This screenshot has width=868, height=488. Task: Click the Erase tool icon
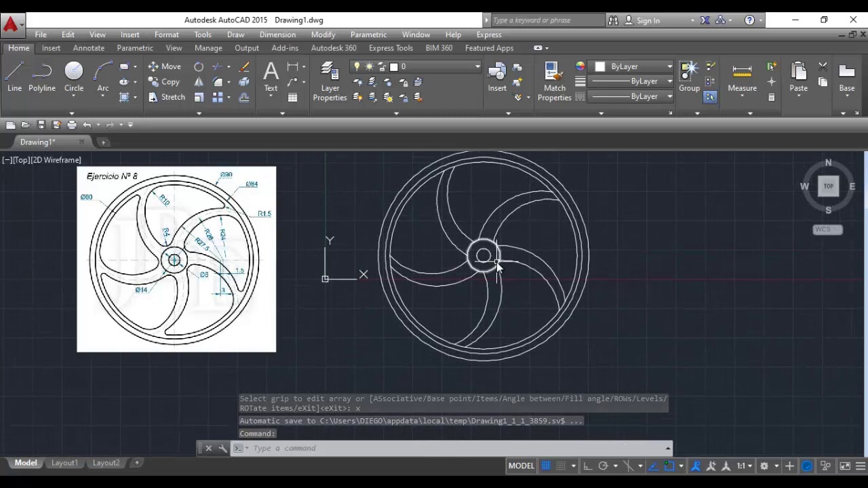click(244, 66)
